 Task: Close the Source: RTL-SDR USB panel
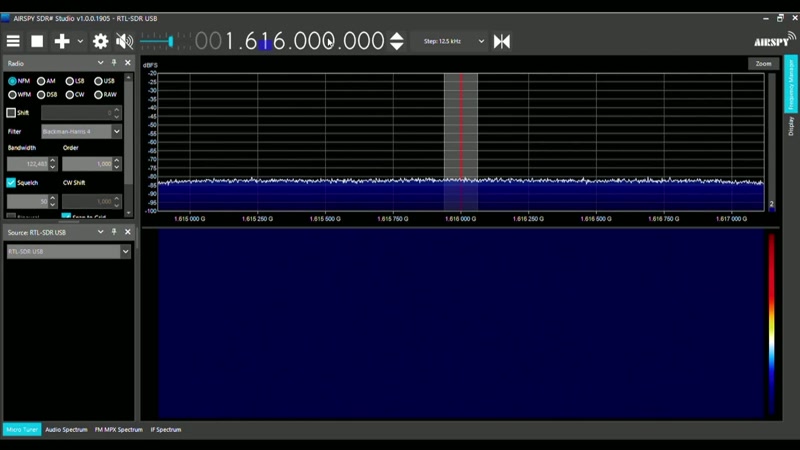pos(128,232)
